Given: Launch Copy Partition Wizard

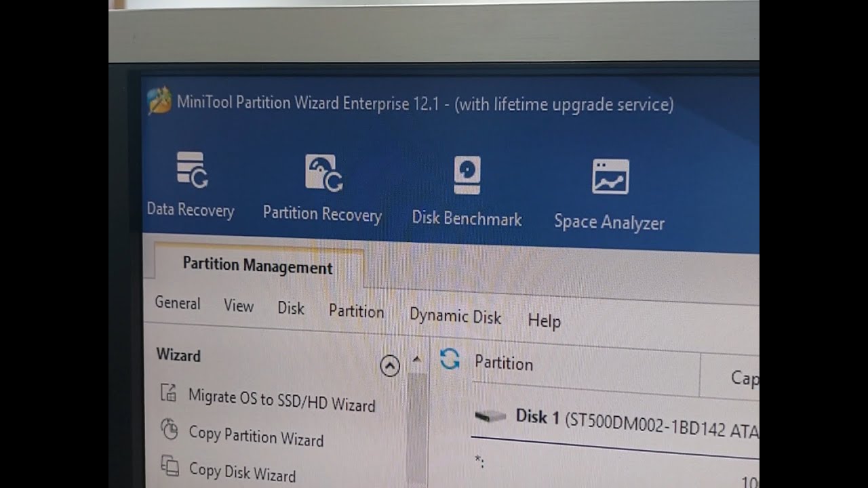Looking at the screenshot, I should (256, 434).
